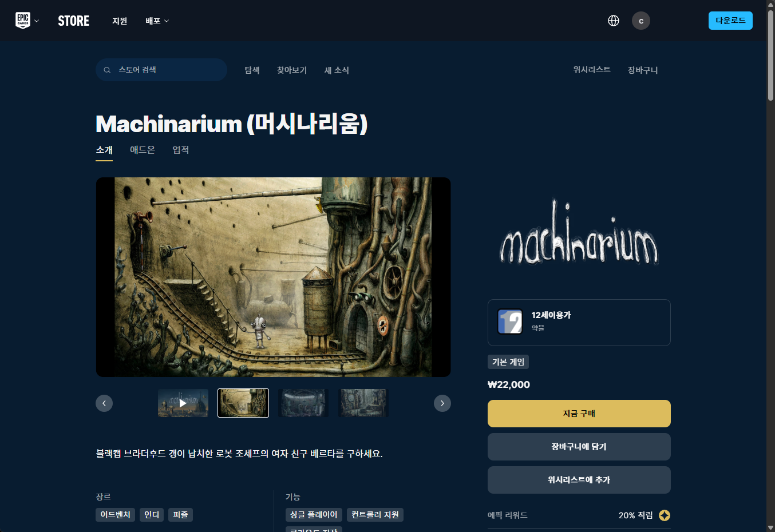Click the Epic Rewards coin icon

(x=665, y=515)
